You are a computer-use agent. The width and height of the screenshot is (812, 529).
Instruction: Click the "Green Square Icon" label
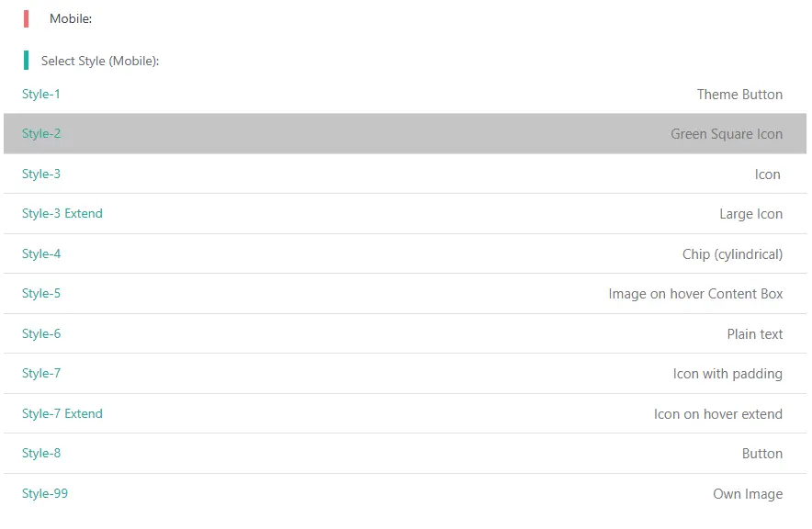click(x=727, y=134)
